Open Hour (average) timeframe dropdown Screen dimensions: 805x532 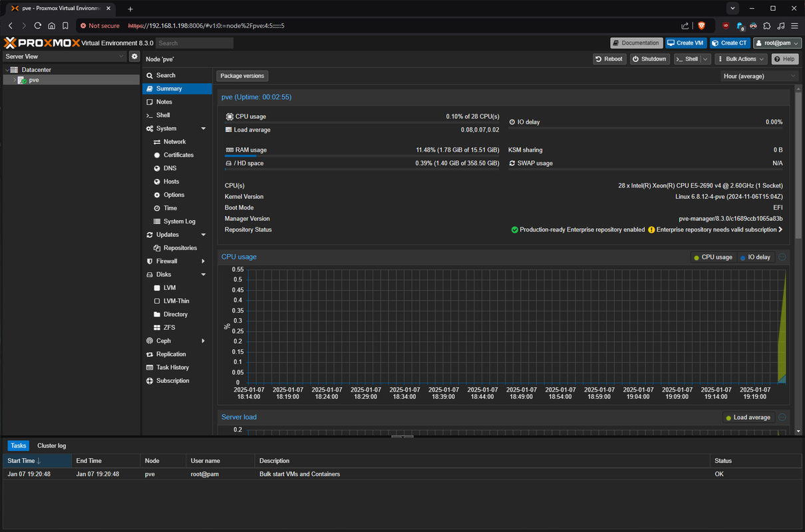tap(760, 76)
